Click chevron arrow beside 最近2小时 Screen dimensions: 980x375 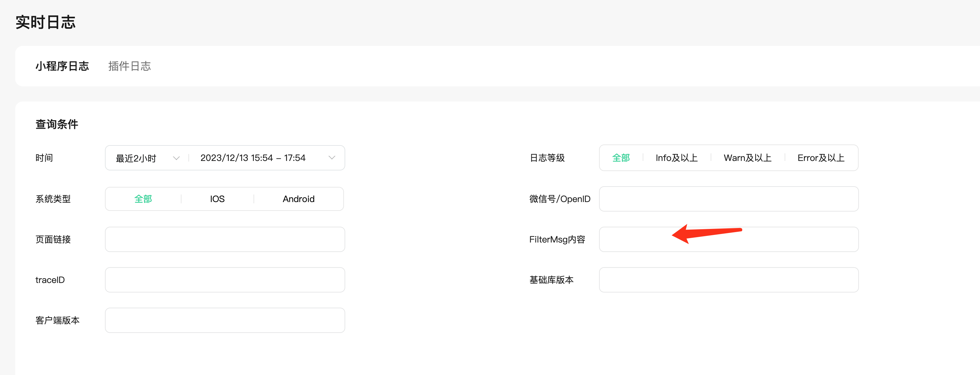click(176, 158)
